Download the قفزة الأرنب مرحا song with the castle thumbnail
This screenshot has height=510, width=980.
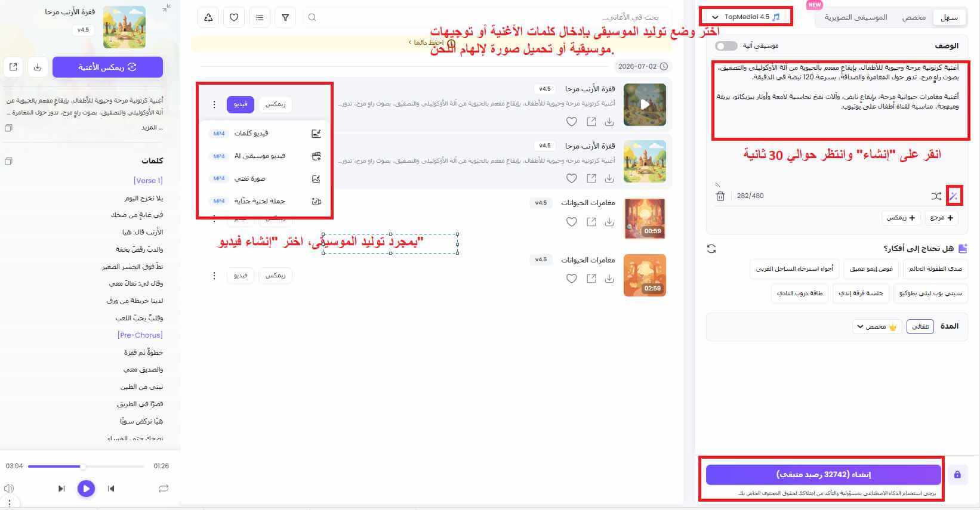pos(609,178)
